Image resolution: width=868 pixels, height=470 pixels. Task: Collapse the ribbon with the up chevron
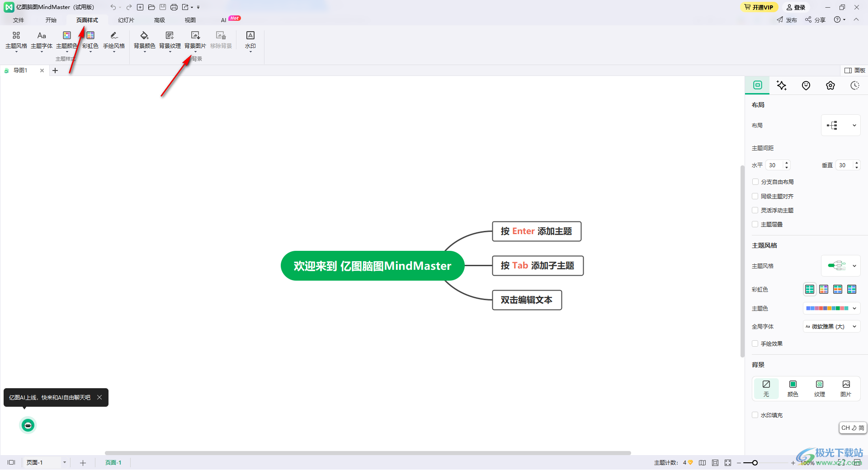pyautogui.click(x=856, y=20)
